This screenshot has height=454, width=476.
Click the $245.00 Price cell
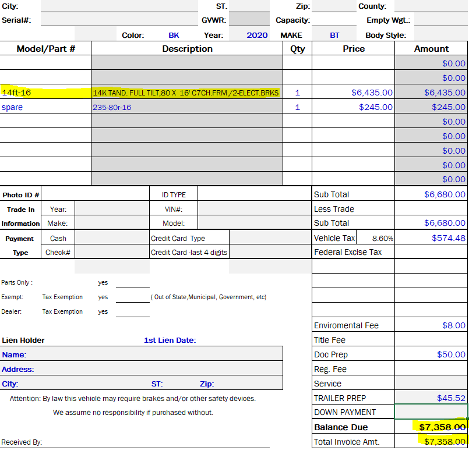(354, 107)
